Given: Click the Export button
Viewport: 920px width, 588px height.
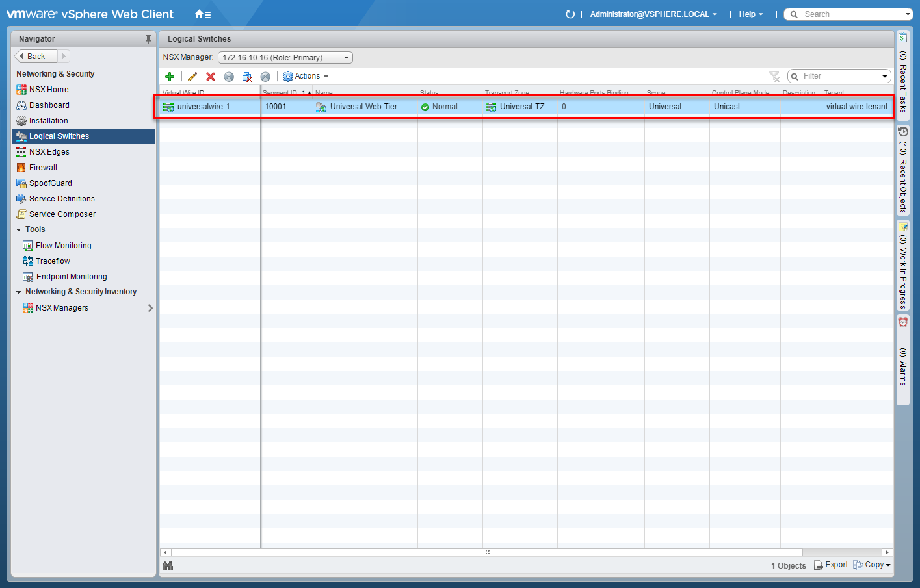Looking at the screenshot, I should pos(831,565).
